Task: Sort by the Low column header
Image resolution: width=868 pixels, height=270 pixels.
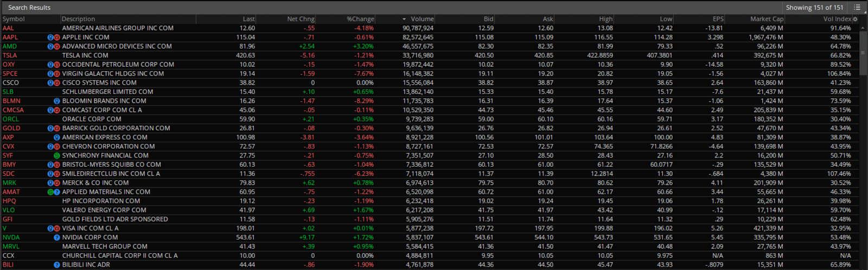Action: click(666, 19)
